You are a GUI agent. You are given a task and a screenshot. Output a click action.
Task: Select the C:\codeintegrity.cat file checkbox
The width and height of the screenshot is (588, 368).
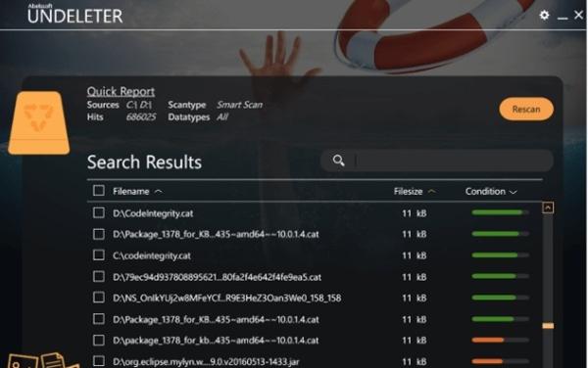tap(99, 254)
